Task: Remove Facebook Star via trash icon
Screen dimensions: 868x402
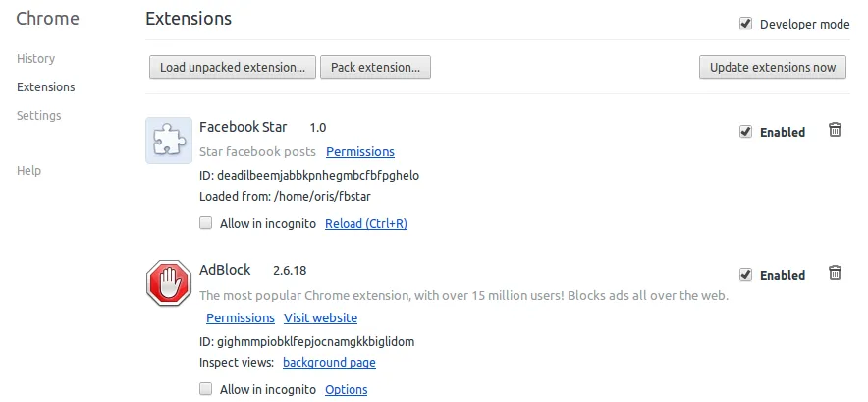Action: tap(835, 130)
